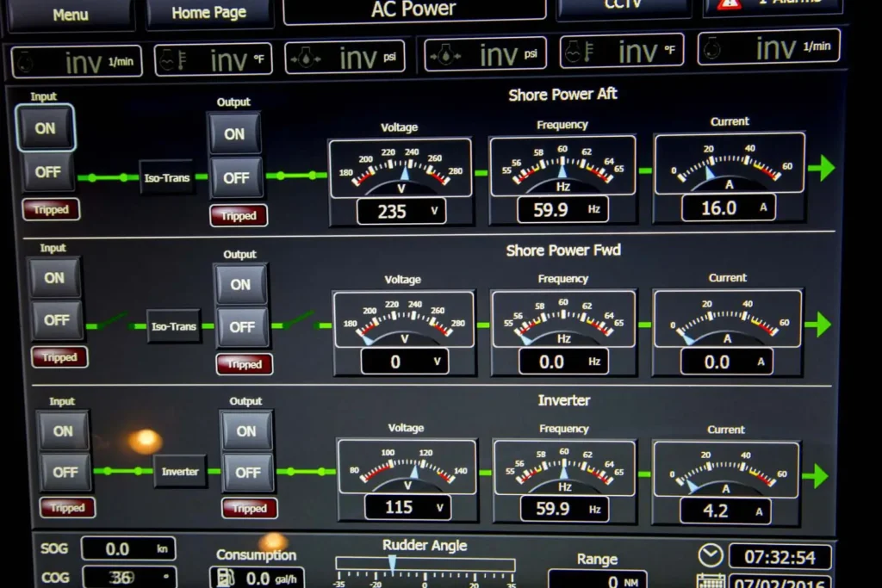Turn ON the Inverter output

point(246,430)
